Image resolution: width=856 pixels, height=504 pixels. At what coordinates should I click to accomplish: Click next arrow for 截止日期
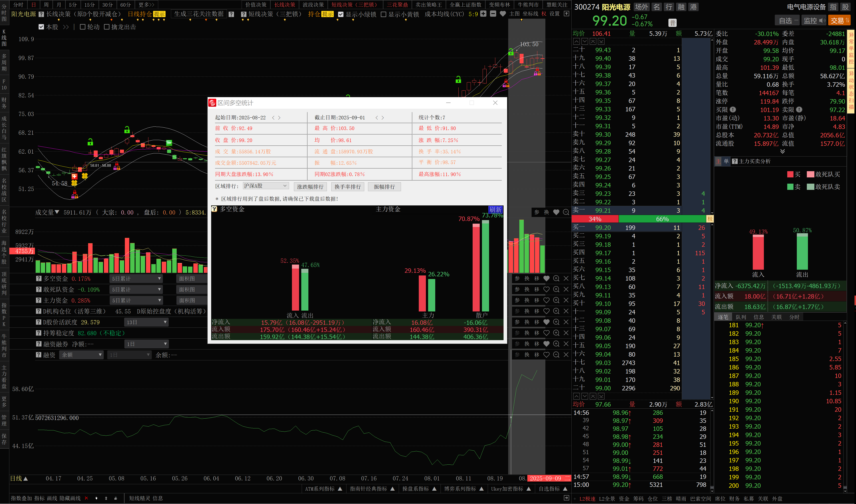coord(383,118)
